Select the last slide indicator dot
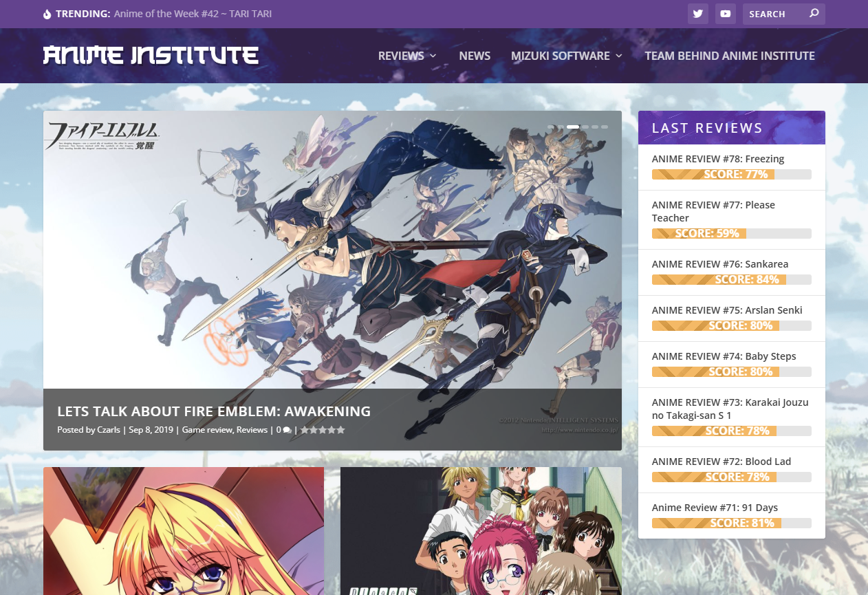Viewport: 868px width, 595px height. pos(604,127)
